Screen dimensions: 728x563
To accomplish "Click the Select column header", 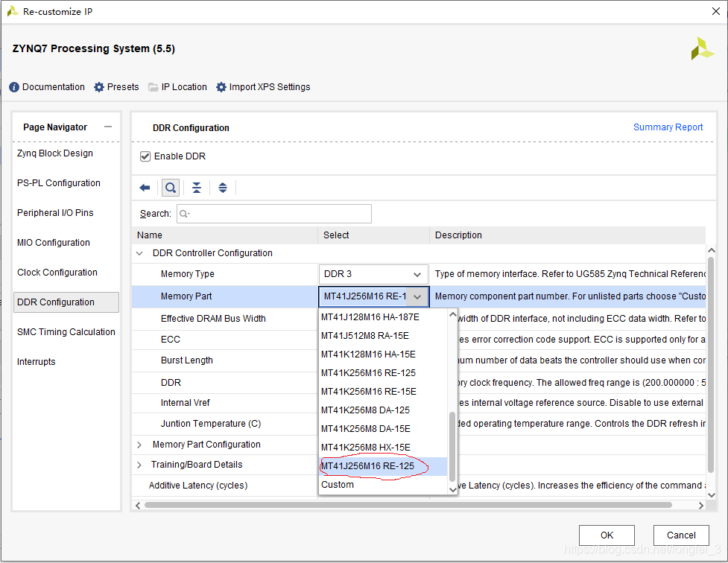I will [x=373, y=235].
